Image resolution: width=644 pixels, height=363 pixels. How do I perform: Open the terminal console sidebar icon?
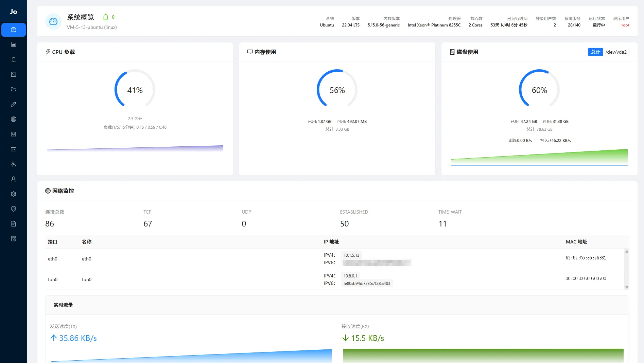point(14,74)
